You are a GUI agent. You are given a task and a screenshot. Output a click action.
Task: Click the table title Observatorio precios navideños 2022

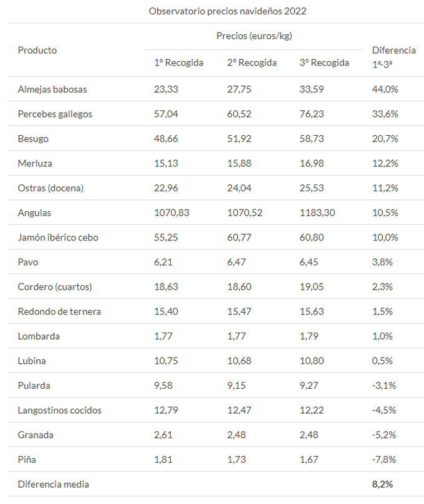(228, 11)
